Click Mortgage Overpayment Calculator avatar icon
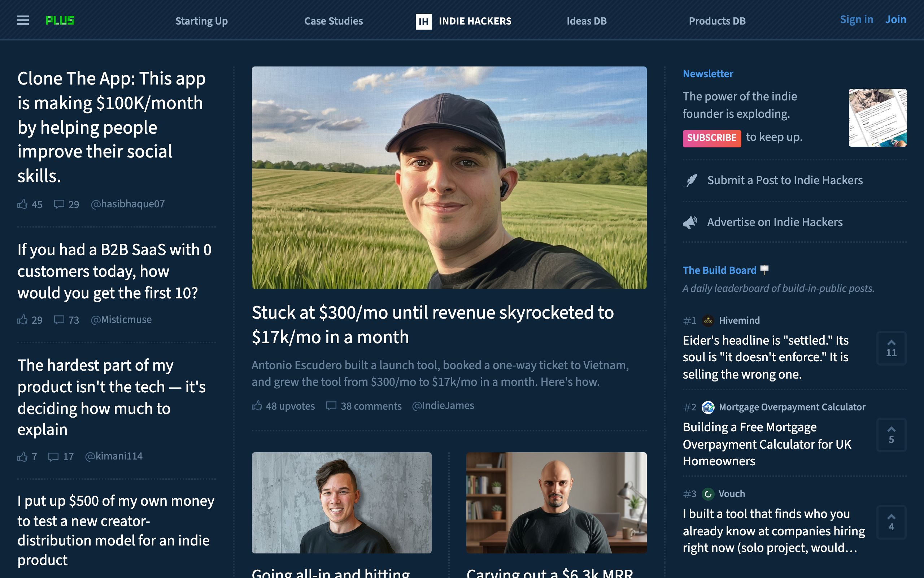The width and height of the screenshot is (924, 578). tap(708, 407)
